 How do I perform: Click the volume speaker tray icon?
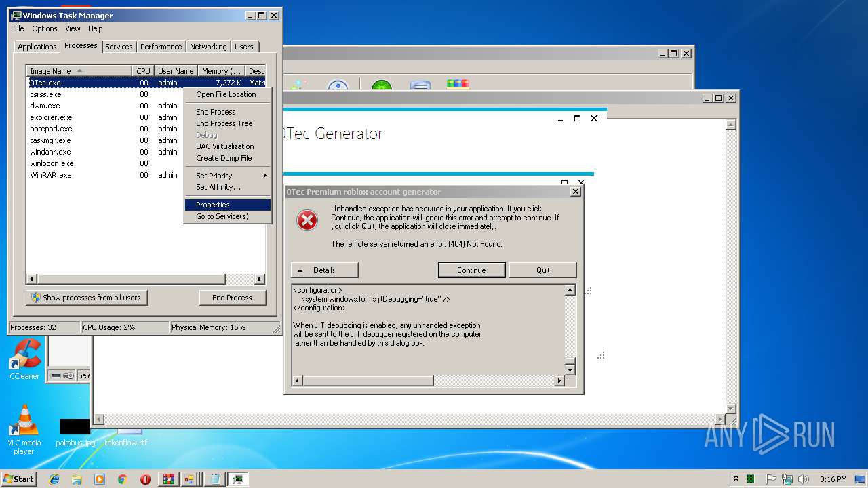[804, 479]
